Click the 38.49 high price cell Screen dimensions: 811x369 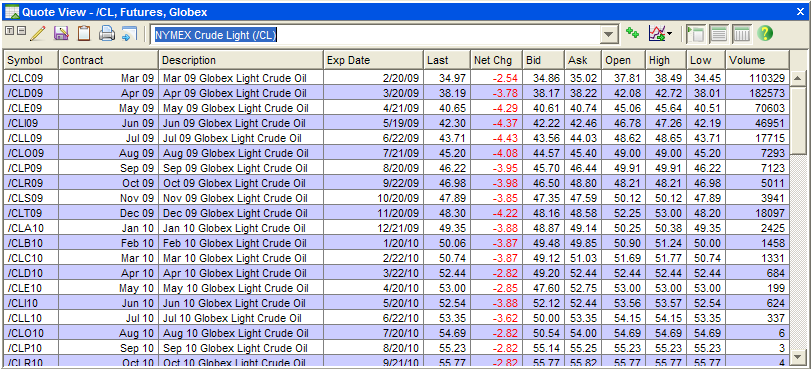click(x=666, y=78)
